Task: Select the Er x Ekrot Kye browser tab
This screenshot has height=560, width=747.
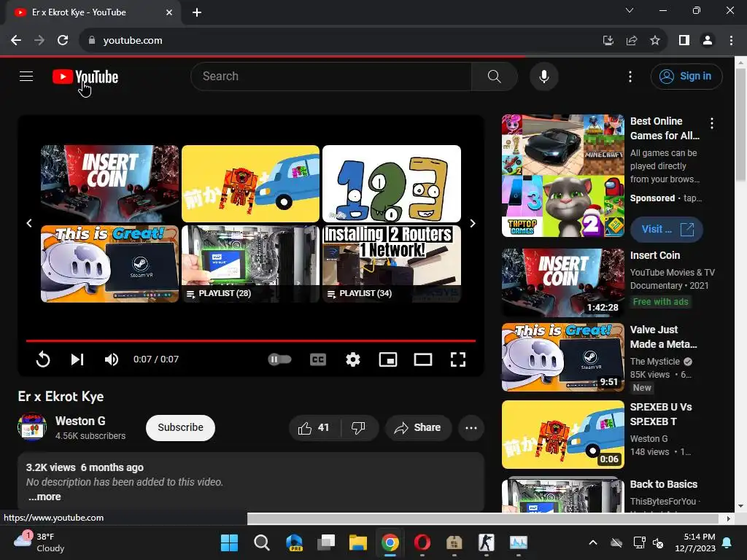Action: [93, 12]
